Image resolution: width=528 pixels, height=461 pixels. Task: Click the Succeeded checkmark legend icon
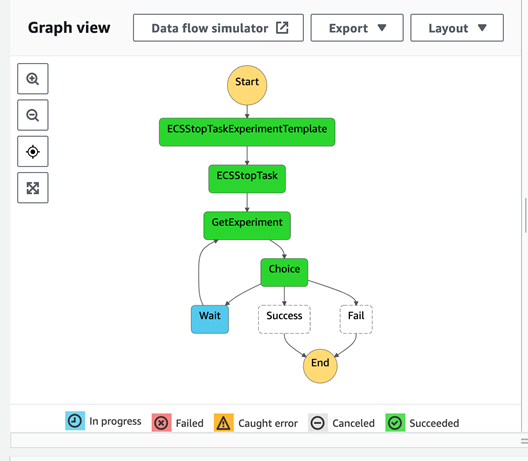[x=395, y=423]
